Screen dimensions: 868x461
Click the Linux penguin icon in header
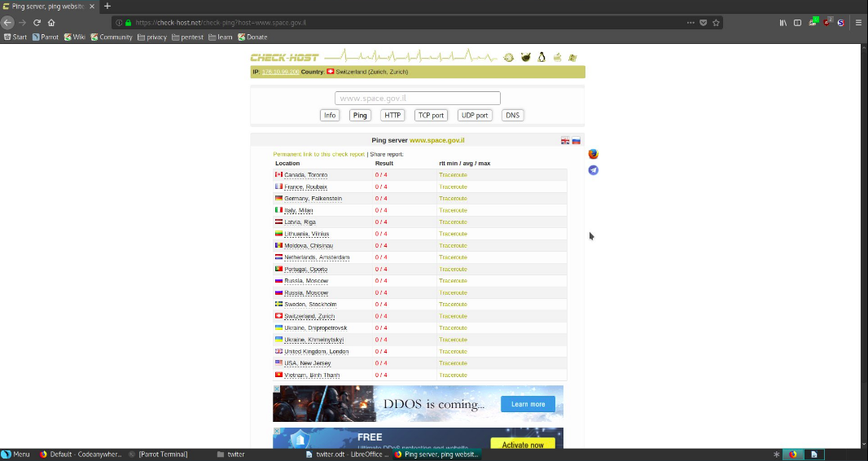click(x=541, y=57)
